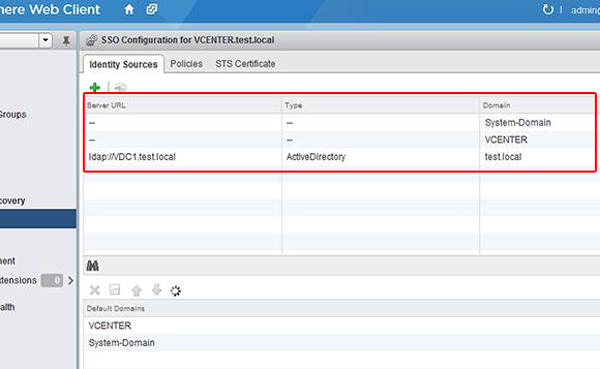600x369 pixels.
Task: Click the greyed set default domain icon
Action: click(x=120, y=87)
